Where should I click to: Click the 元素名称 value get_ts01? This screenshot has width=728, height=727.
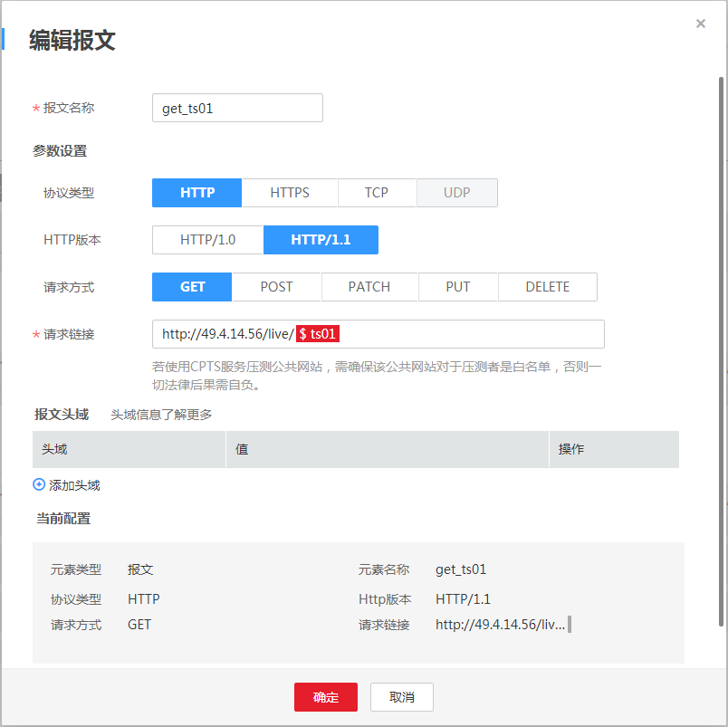pyautogui.click(x=461, y=569)
